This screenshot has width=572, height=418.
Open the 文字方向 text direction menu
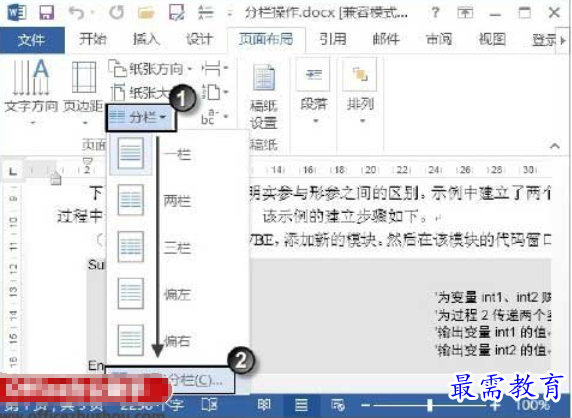point(31,91)
